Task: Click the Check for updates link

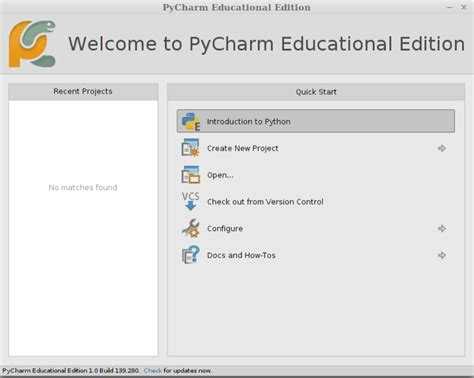Action: (153, 371)
